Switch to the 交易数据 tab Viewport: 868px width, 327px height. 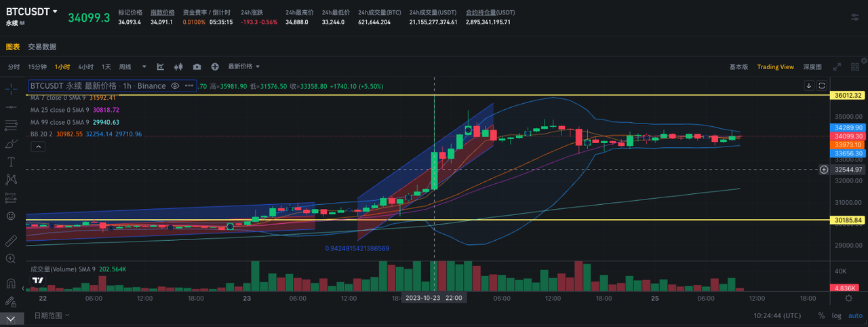coord(42,47)
